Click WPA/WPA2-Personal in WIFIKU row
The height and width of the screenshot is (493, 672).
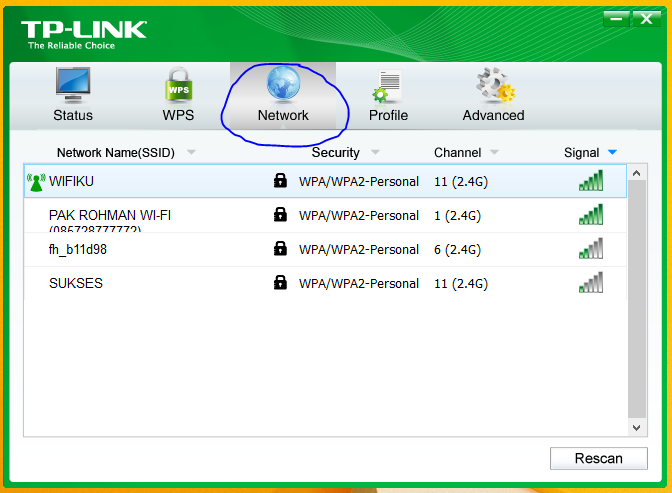(x=359, y=182)
